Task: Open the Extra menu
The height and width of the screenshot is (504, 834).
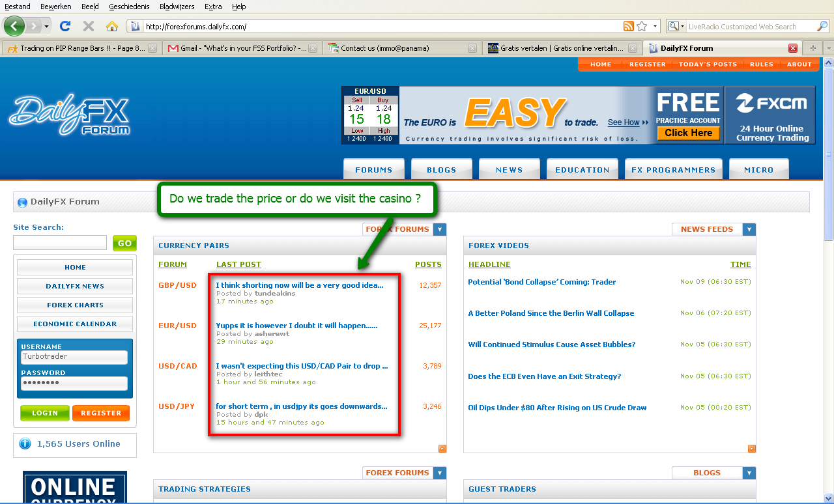Action: (x=213, y=7)
